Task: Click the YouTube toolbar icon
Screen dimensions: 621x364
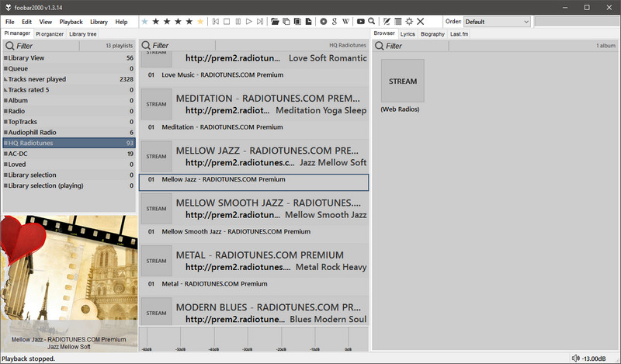Action: click(x=361, y=22)
